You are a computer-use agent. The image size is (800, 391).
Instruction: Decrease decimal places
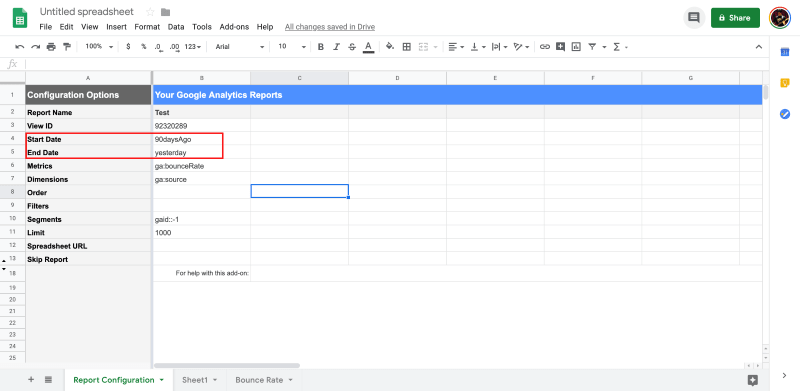159,47
